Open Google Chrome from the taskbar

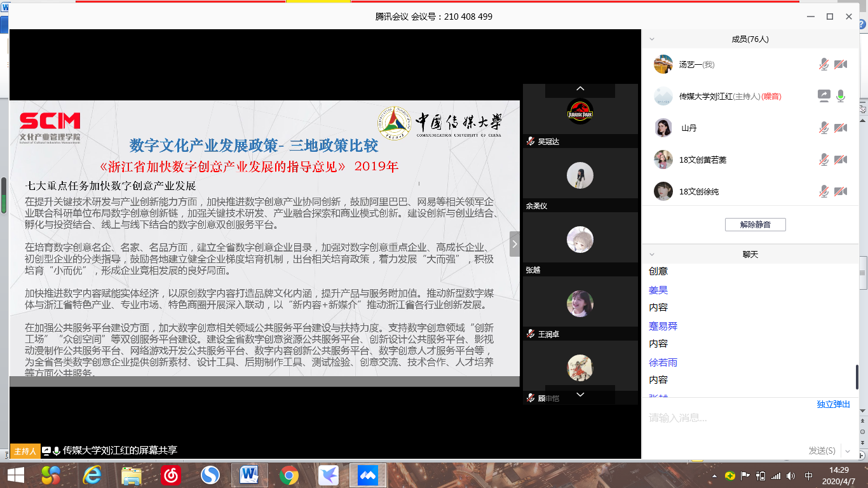coord(289,475)
